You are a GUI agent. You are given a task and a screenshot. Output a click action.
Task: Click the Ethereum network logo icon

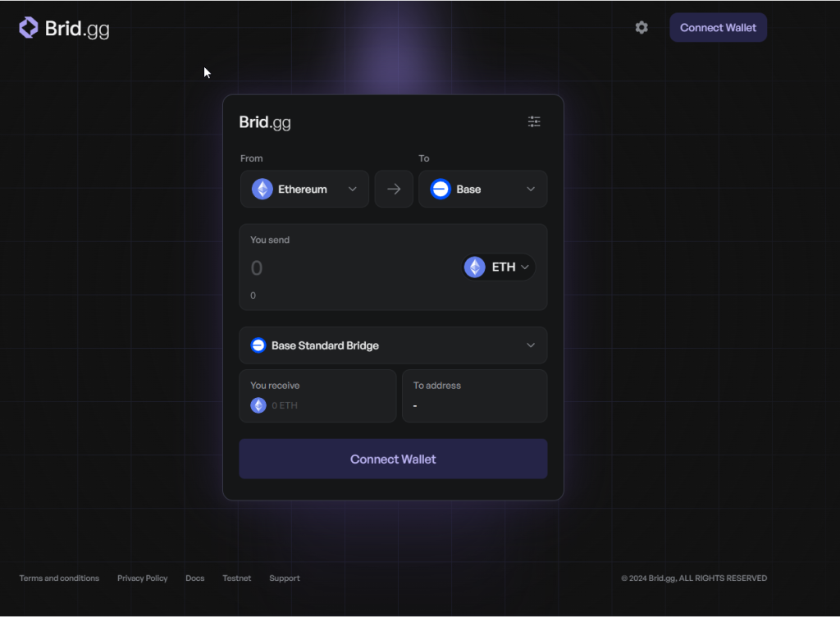(262, 190)
